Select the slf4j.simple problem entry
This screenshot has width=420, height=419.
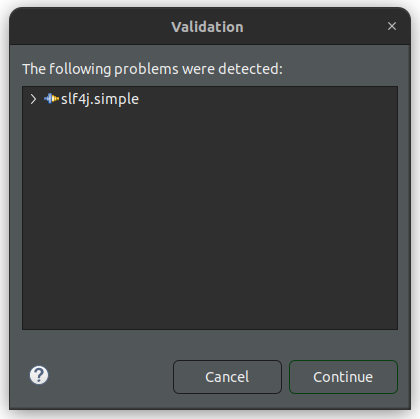point(100,99)
